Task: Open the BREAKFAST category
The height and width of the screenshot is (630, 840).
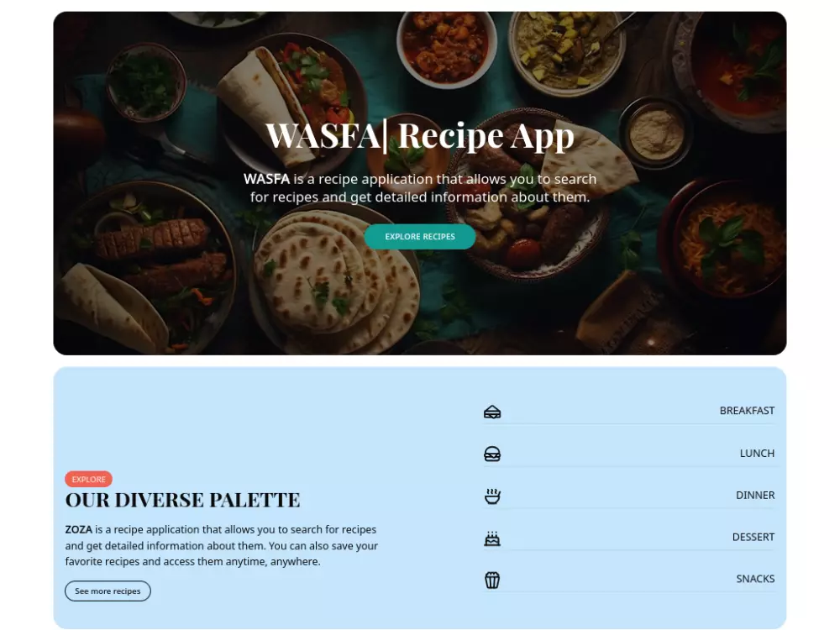Action: pos(747,411)
